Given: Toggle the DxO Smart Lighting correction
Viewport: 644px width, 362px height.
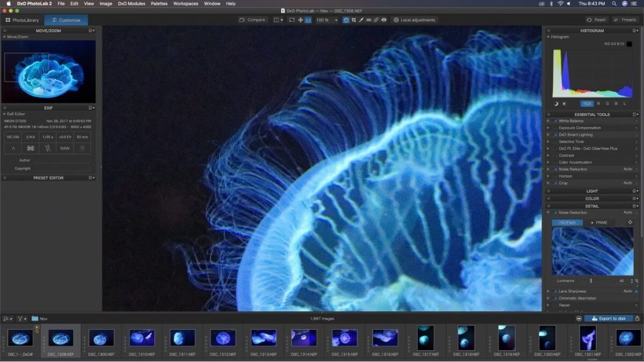Looking at the screenshot, I should [x=555, y=134].
